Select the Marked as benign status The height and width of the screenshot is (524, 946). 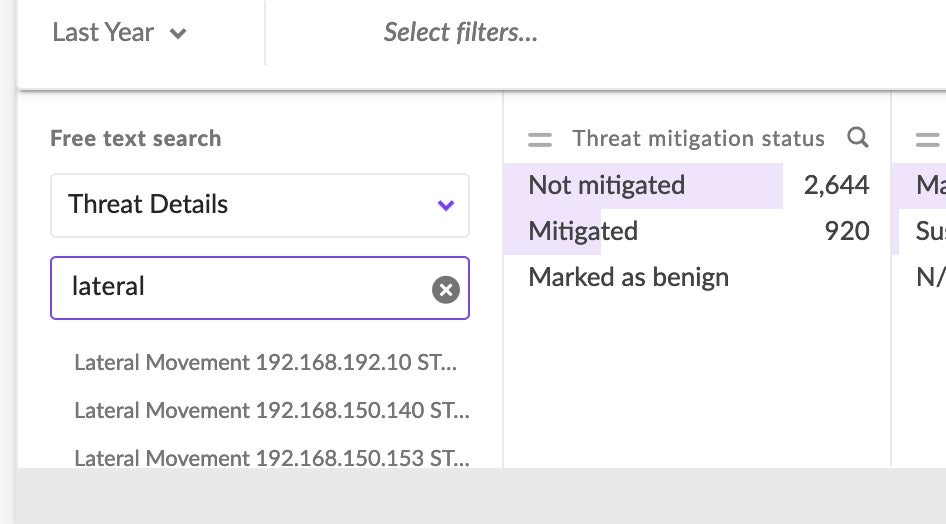(628, 277)
